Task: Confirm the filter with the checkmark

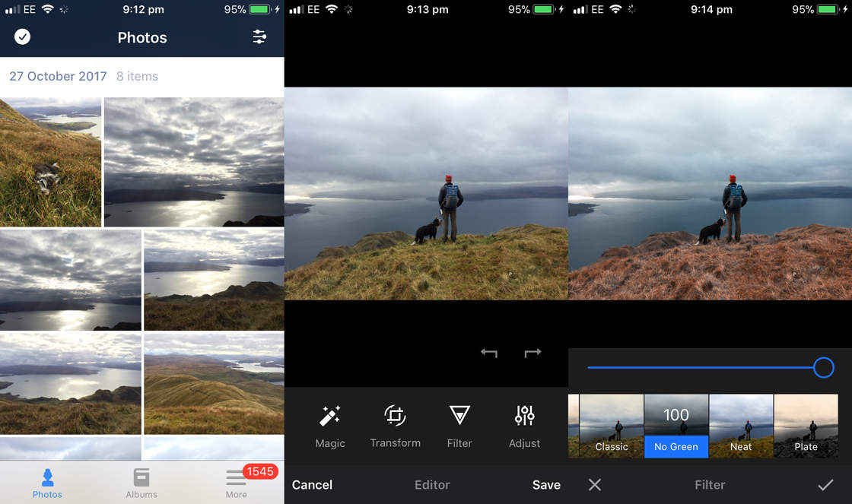Action: (x=827, y=484)
